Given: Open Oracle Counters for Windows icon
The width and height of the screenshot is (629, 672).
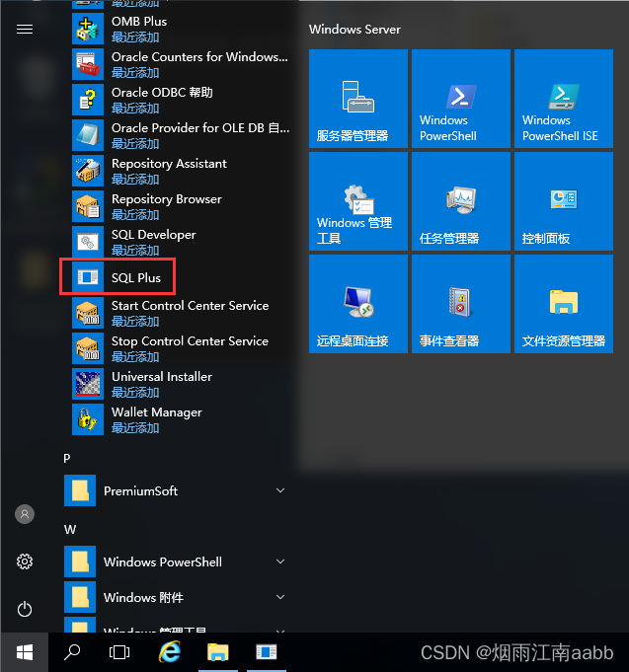Looking at the screenshot, I should [x=88, y=64].
